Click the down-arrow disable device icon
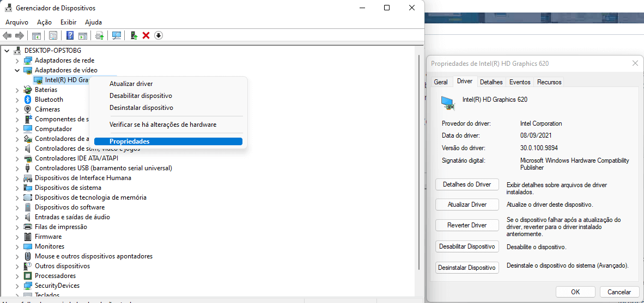 [x=159, y=36]
